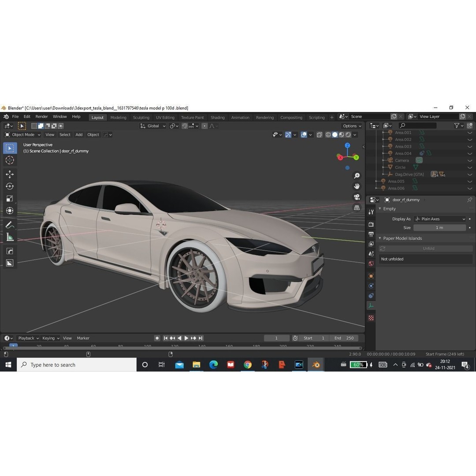The width and height of the screenshot is (476, 476).
Task: Open the Playback dropdown in timeline
Action: click(29, 338)
